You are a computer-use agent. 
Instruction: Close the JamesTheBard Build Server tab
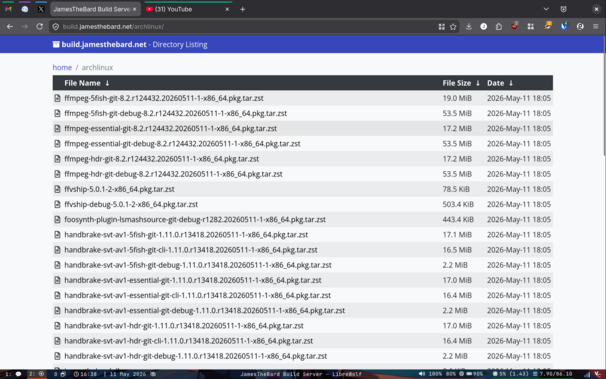134,9
